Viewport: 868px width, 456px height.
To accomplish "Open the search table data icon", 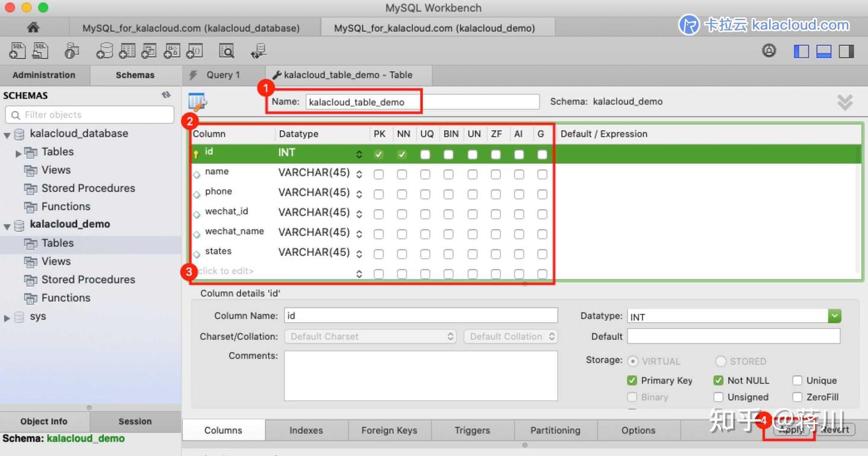I will (x=227, y=51).
